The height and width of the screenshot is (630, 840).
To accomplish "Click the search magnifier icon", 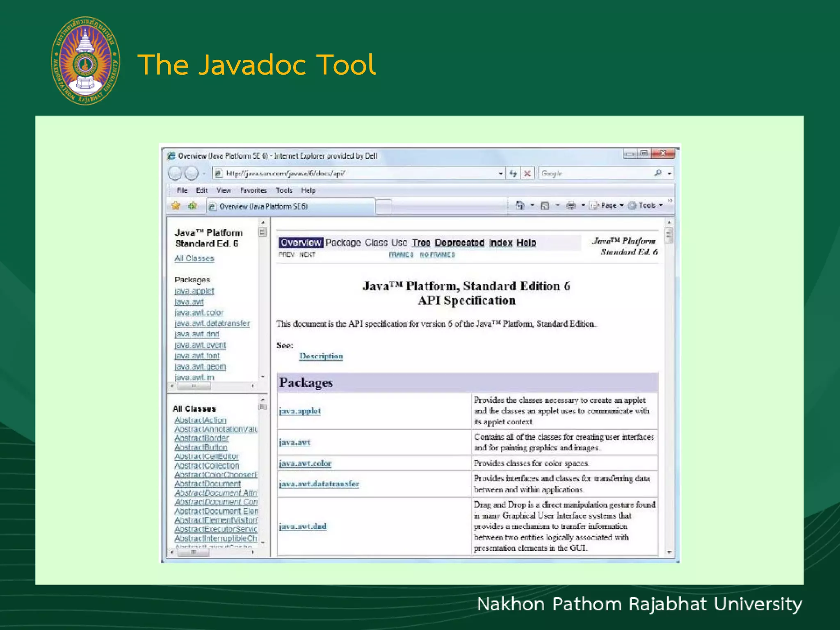I will click(x=658, y=173).
